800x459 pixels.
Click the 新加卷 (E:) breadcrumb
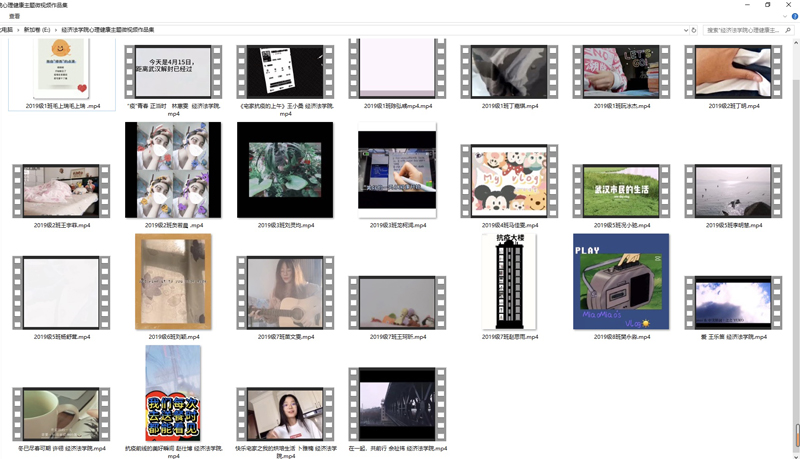tap(37, 30)
